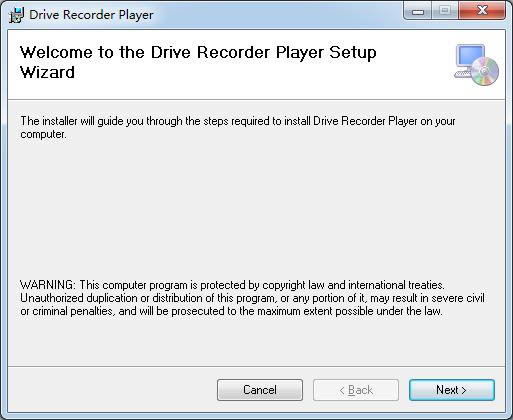Click the Unauthorized duplication warning line
The height and width of the screenshot is (420, 513).
[252, 298]
